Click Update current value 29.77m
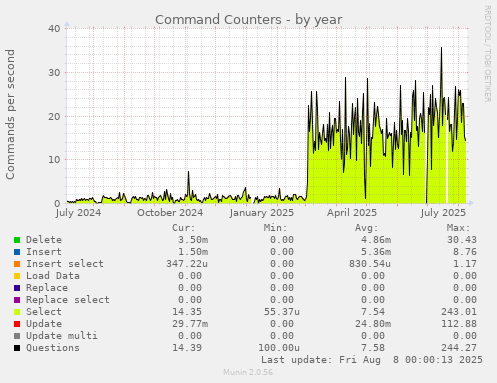 pyautogui.click(x=190, y=324)
